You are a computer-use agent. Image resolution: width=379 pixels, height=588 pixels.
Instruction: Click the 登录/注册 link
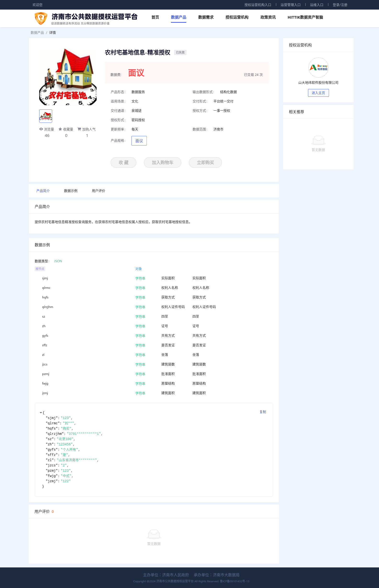click(x=340, y=5)
